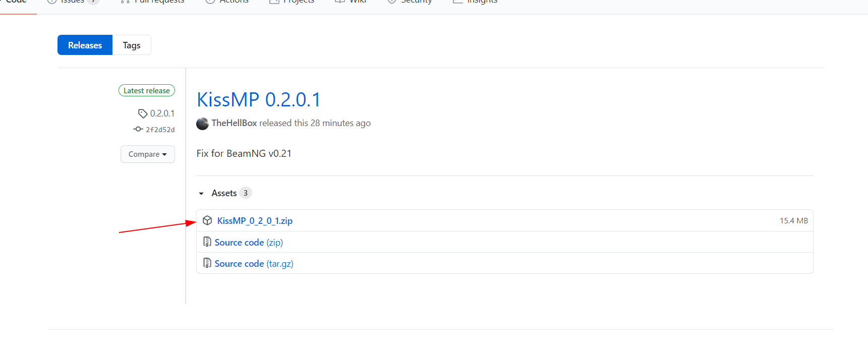This screenshot has height=354, width=868.
Task: Click the file icon beside Source code (tar.gz)
Action: click(x=207, y=263)
